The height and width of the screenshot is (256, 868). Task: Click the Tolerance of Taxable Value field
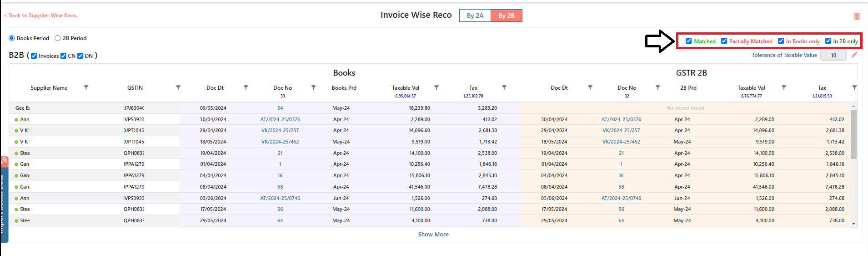point(833,56)
